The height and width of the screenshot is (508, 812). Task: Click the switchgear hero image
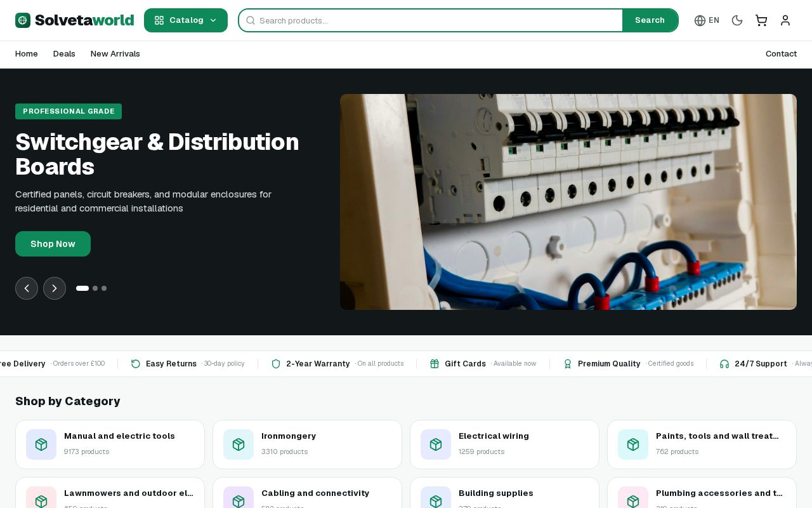(568, 202)
